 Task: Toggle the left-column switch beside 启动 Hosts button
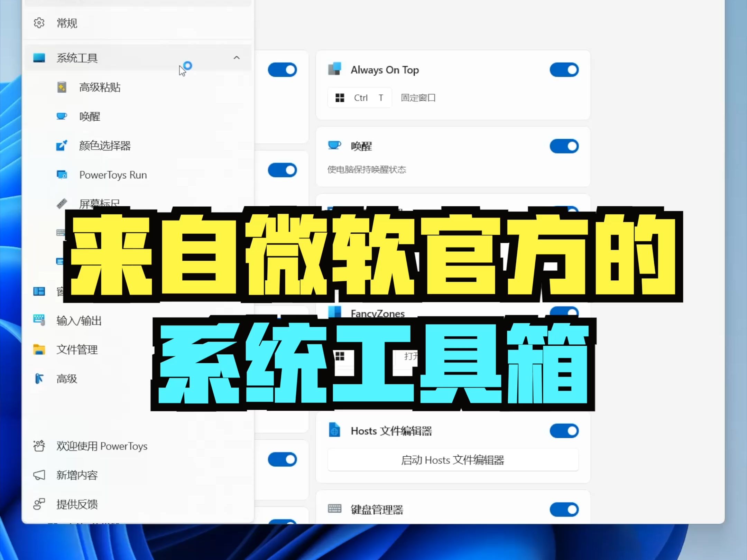(282, 460)
